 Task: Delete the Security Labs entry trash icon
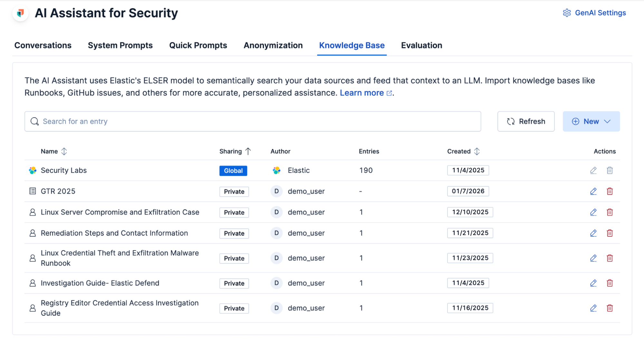click(x=610, y=170)
